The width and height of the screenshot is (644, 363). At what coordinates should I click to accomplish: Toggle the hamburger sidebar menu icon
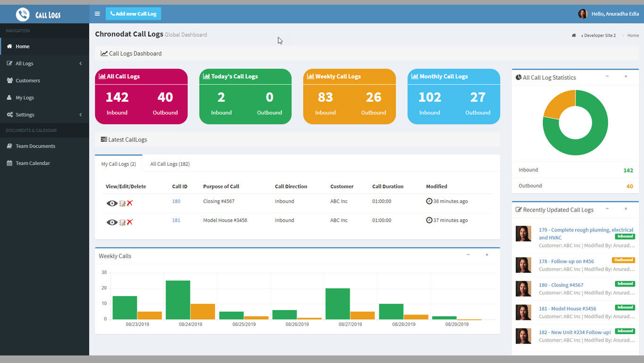97,14
